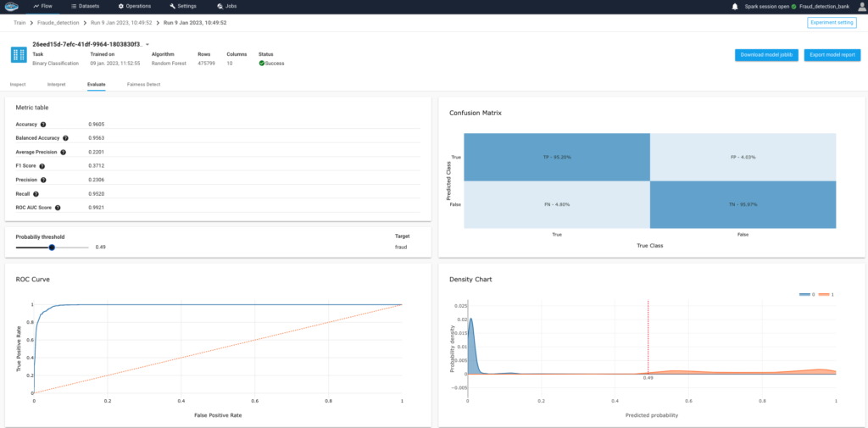Open the Operations menu
The width and height of the screenshot is (868, 428).
[134, 6]
